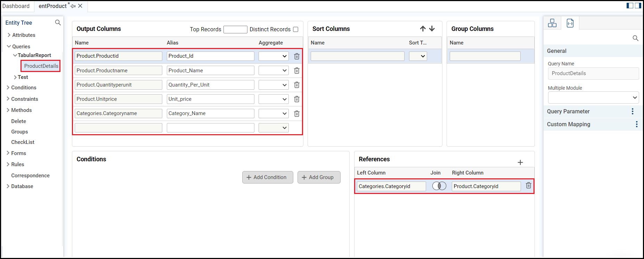The width and height of the screenshot is (644, 259).
Task: Delete the Product.Productid output column row
Action: pos(297,56)
